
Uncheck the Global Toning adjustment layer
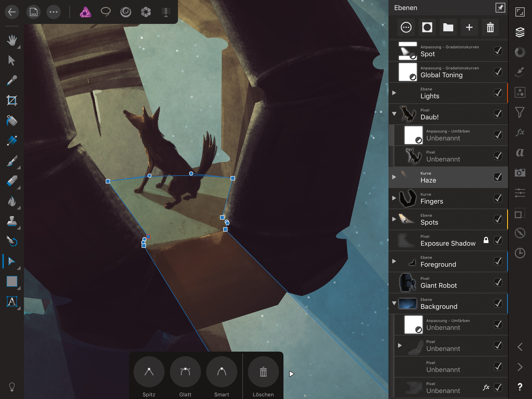[x=498, y=72]
